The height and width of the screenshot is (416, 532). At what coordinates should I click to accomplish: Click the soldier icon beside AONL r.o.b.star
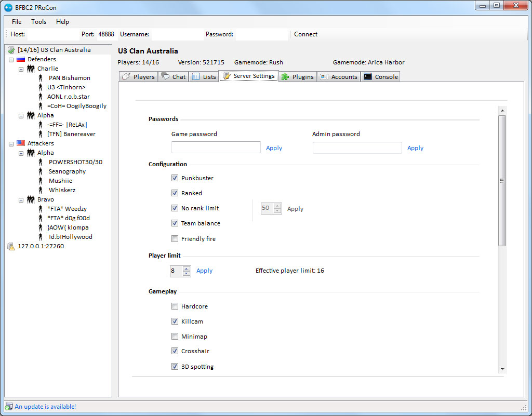(41, 97)
